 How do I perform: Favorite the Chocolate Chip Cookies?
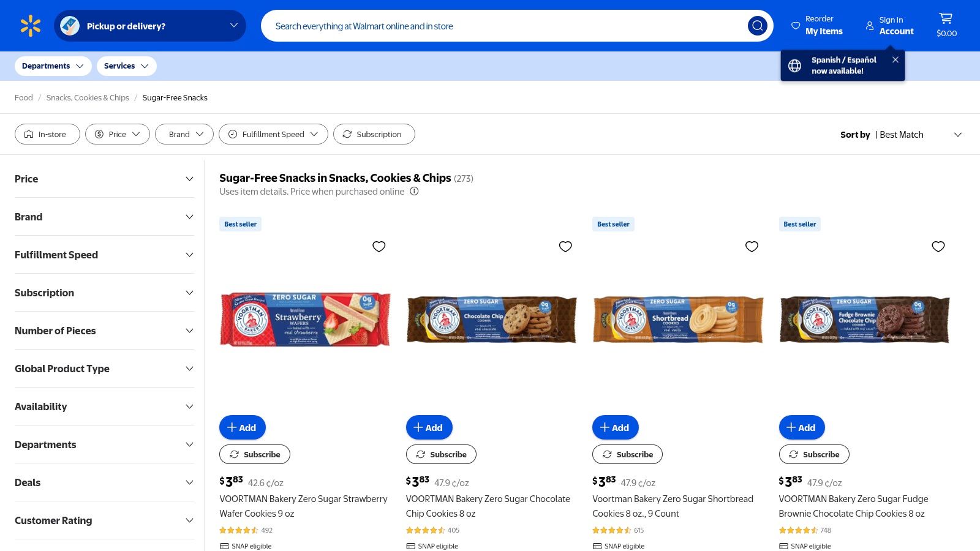tap(565, 247)
